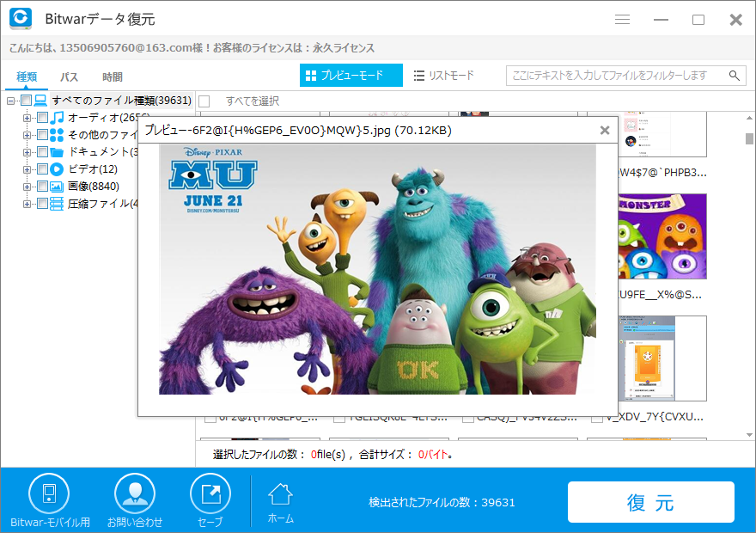Collapse the すべてのファイル種類 root node
This screenshot has width=756, height=533.
[x=10, y=101]
